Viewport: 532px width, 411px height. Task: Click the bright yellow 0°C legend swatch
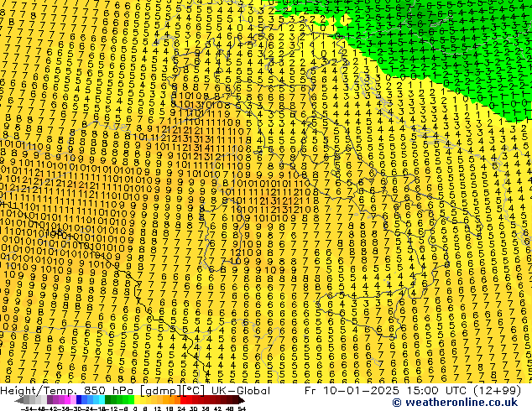137,399
